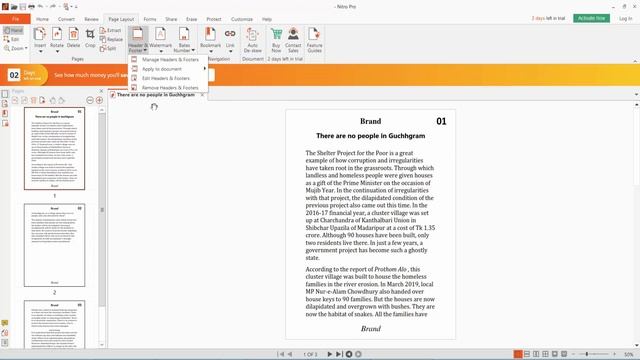
Task: Click the Extract pages button
Action: pyautogui.click(x=111, y=30)
